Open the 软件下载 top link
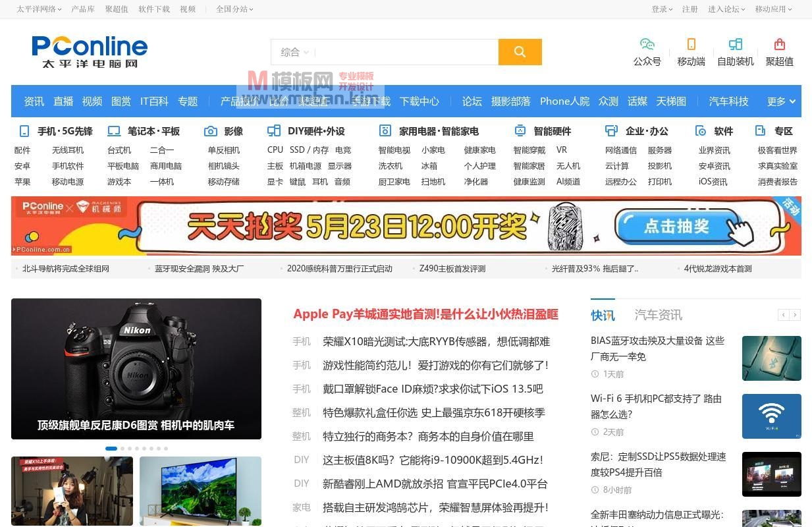 [154, 9]
